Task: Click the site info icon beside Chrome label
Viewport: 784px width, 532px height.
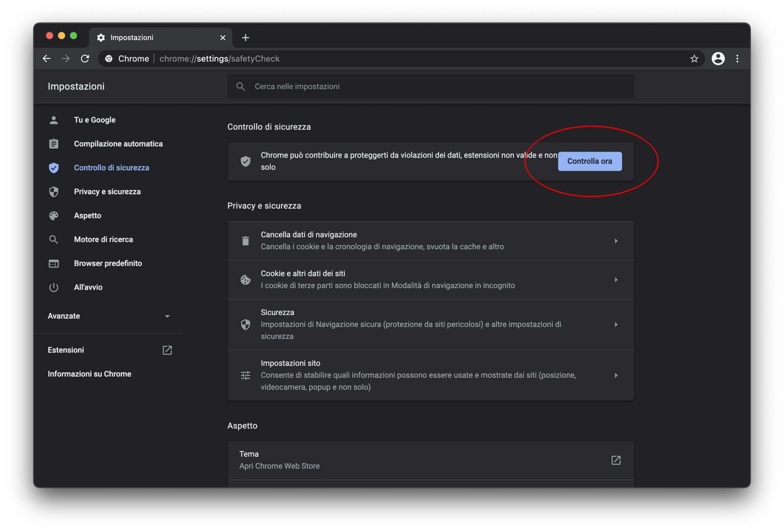Action: (109, 59)
